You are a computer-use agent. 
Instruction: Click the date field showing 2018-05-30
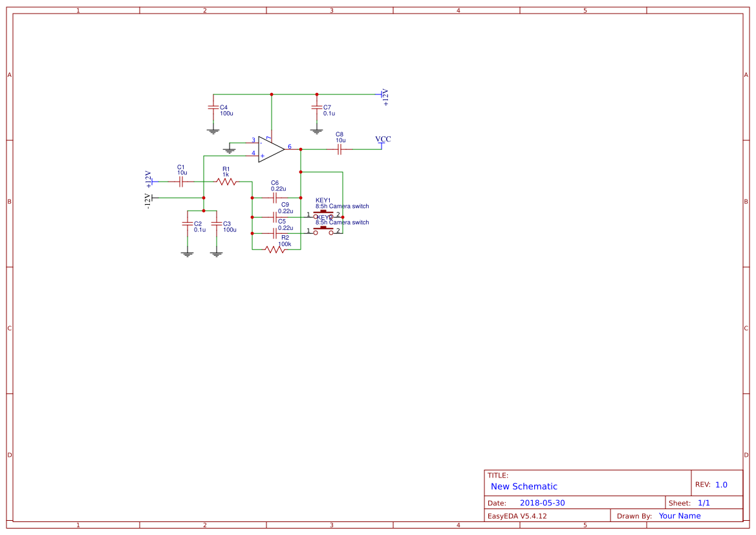[x=542, y=502]
